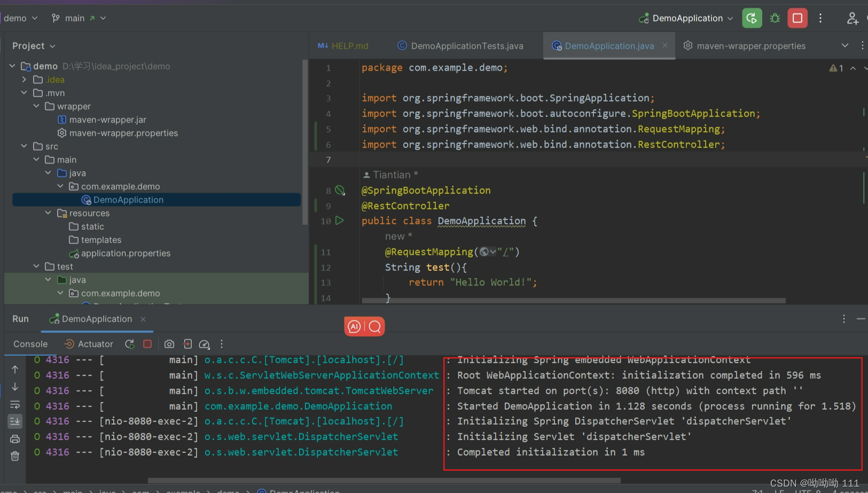Viewport: 868px width, 493px height.
Task: Click the exit/redirect icon in console toolbar
Action: (187, 344)
